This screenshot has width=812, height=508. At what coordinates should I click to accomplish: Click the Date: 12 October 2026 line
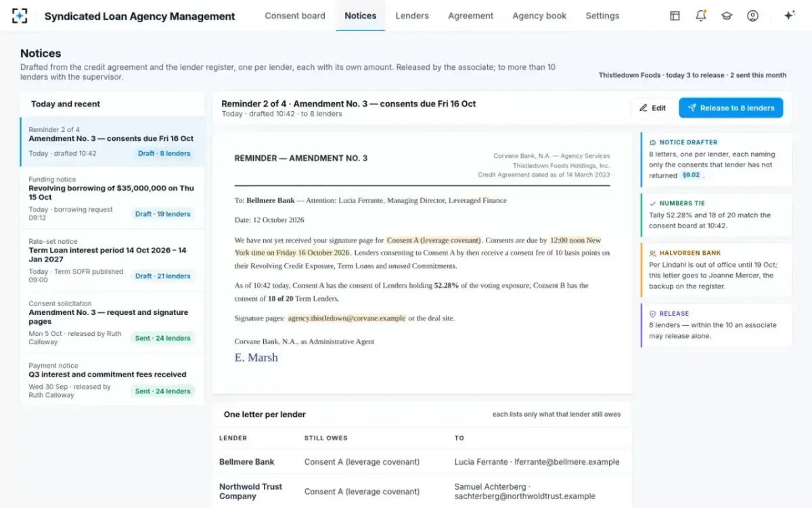click(x=269, y=220)
